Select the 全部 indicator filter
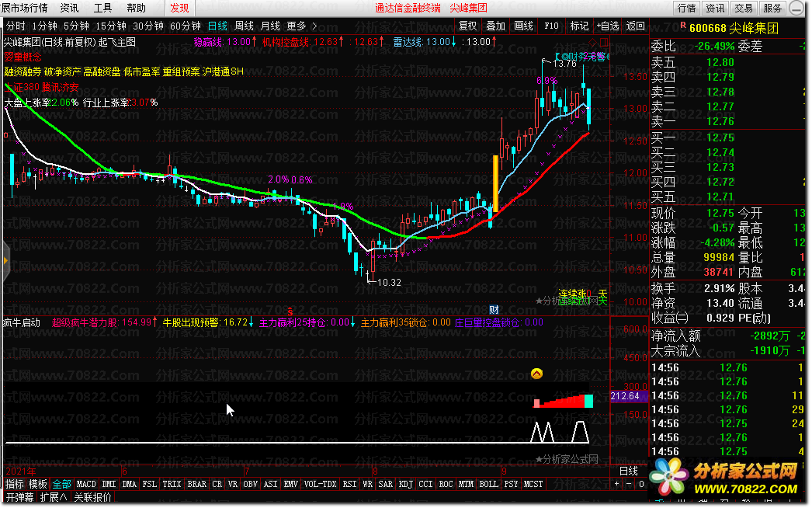The image size is (812, 508). 61,484
